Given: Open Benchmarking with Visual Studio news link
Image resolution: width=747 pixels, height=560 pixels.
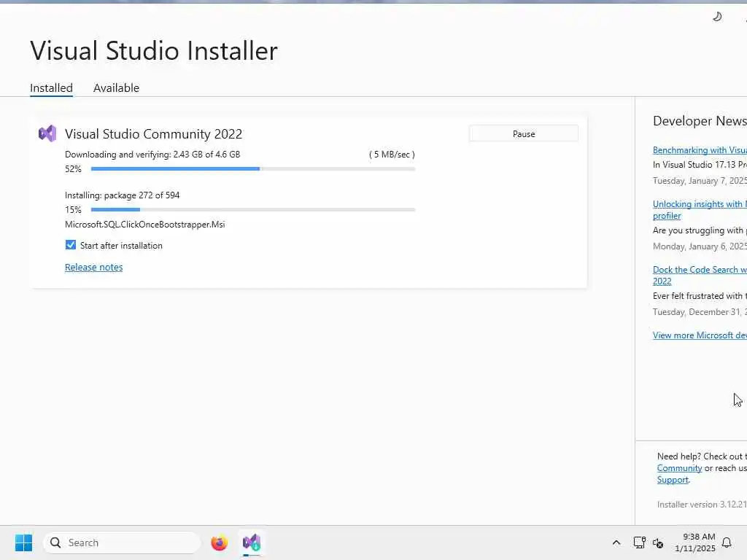Looking at the screenshot, I should [700, 150].
